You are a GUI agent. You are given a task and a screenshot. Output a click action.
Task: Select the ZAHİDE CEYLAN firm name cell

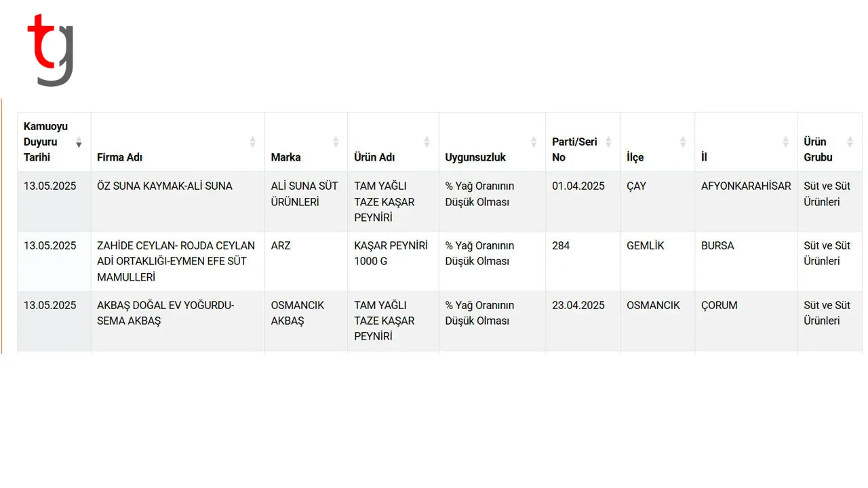pyautogui.click(x=178, y=262)
